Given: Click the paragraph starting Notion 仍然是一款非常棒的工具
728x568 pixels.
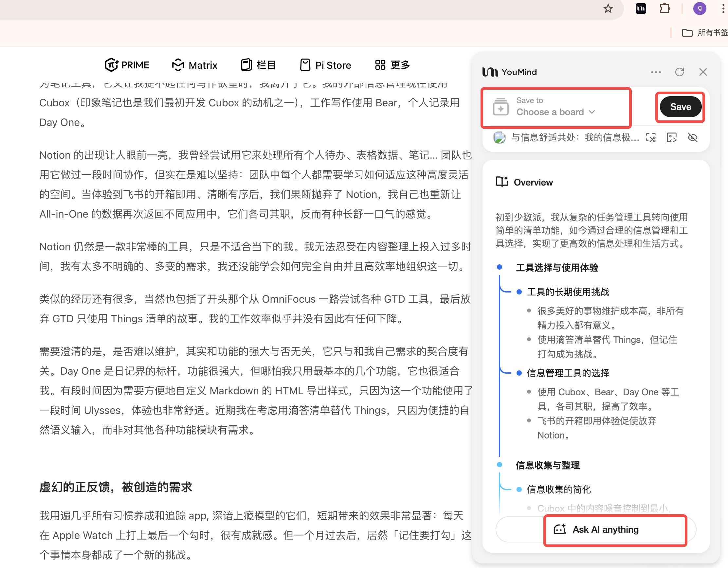Looking at the screenshot, I should [255, 256].
